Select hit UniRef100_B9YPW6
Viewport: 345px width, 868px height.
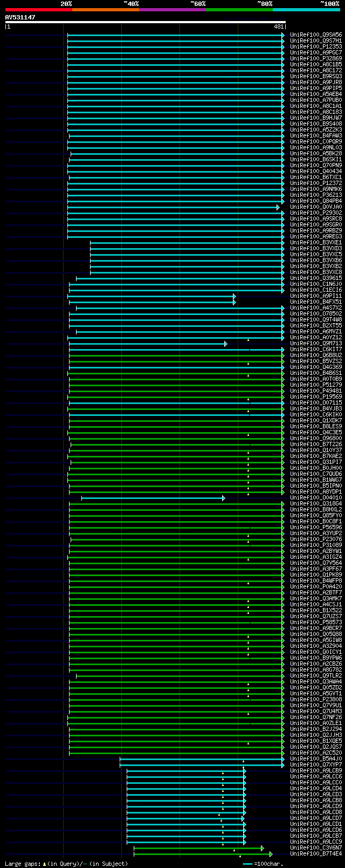pos(316,658)
